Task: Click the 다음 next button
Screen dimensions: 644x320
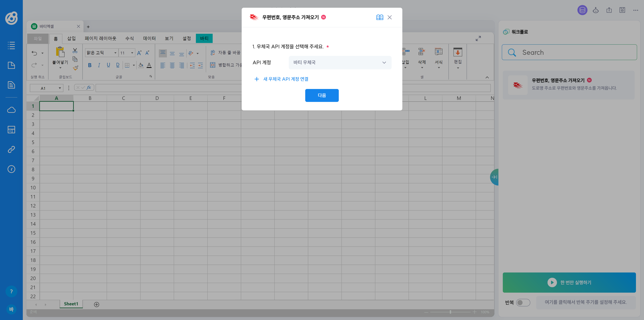Action: [322, 95]
